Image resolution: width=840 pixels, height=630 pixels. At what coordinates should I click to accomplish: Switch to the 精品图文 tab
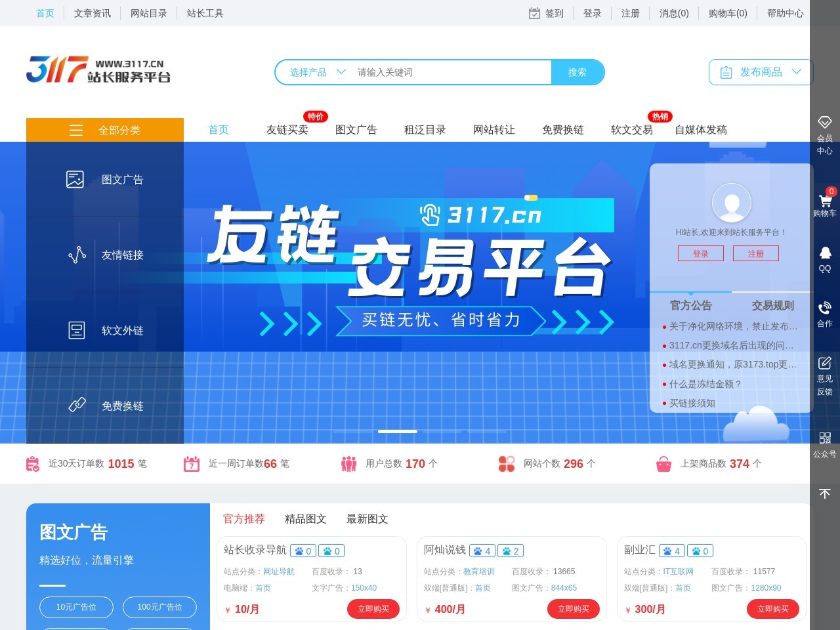click(x=304, y=518)
